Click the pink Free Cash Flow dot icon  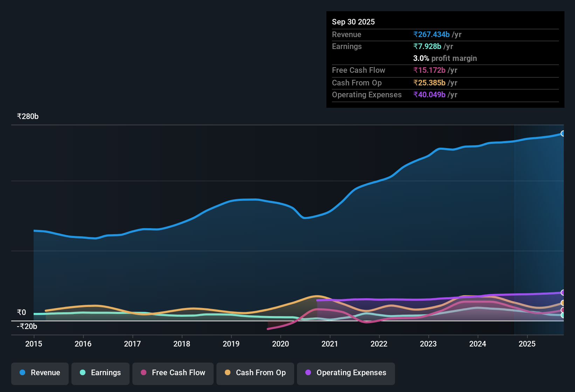pyautogui.click(x=144, y=373)
